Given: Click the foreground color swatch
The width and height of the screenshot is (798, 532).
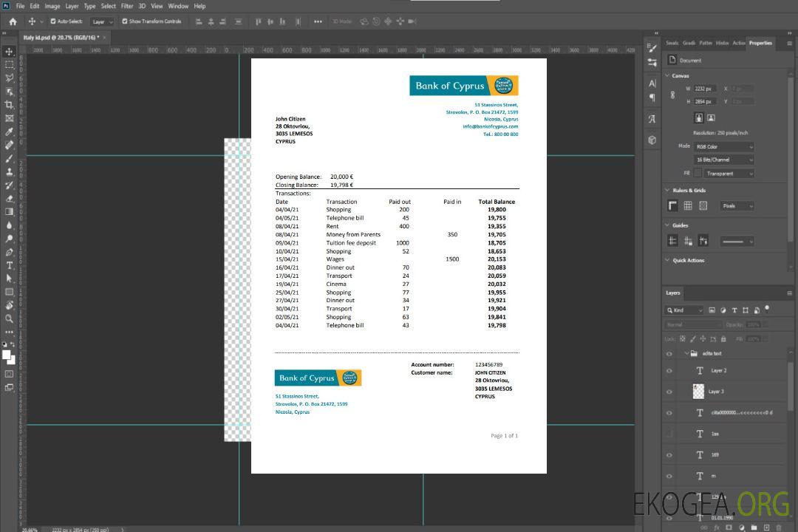Looking at the screenshot, I should (7, 355).
